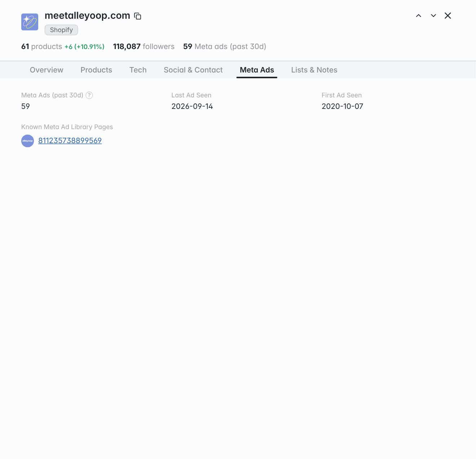Open the Lists & Notes tab

pyautogui.click(x=314, y=70)
